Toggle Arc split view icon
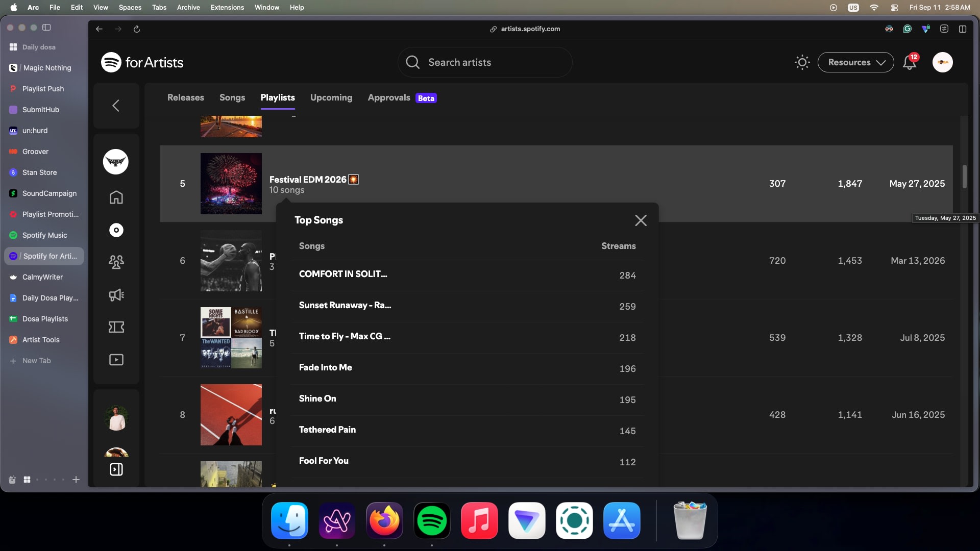 click(x=963, y=29)
